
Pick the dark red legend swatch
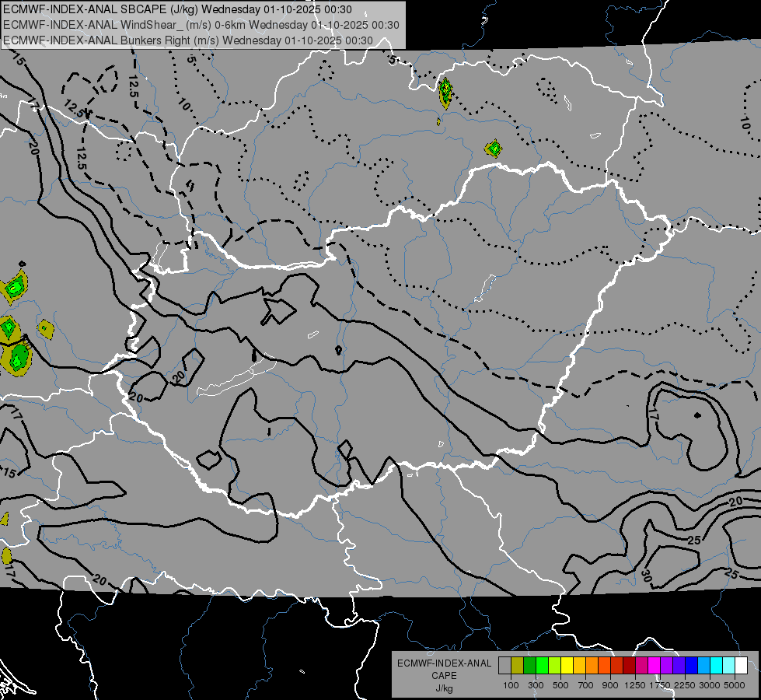[x=629, y=666]
